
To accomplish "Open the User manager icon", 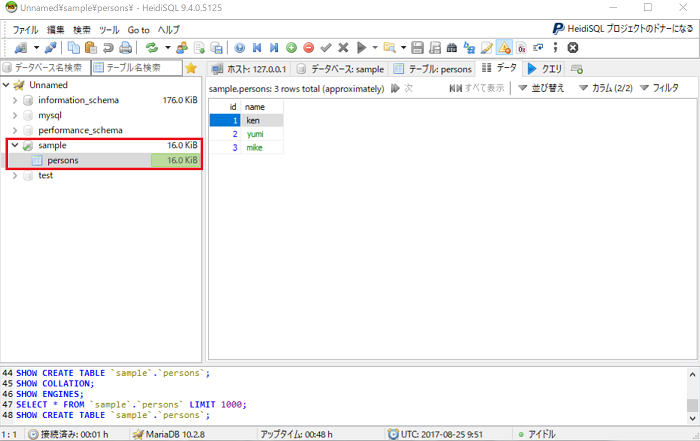I will [182, 48].
